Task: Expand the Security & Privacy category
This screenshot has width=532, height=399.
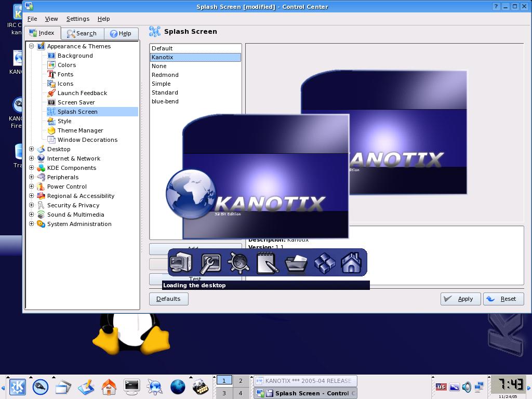Action: click(32, 205)
